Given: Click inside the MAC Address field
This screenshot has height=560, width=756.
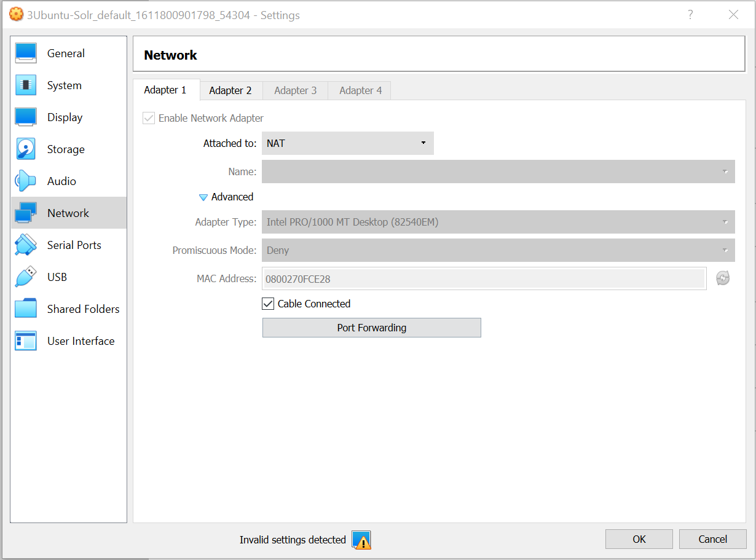Looking at the screenshot, I should click(x=430, y=278).
